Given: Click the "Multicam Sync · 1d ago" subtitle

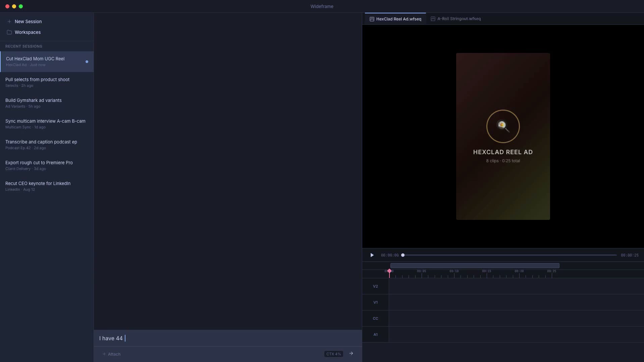Looking at the screenshot, I should 25,127.
